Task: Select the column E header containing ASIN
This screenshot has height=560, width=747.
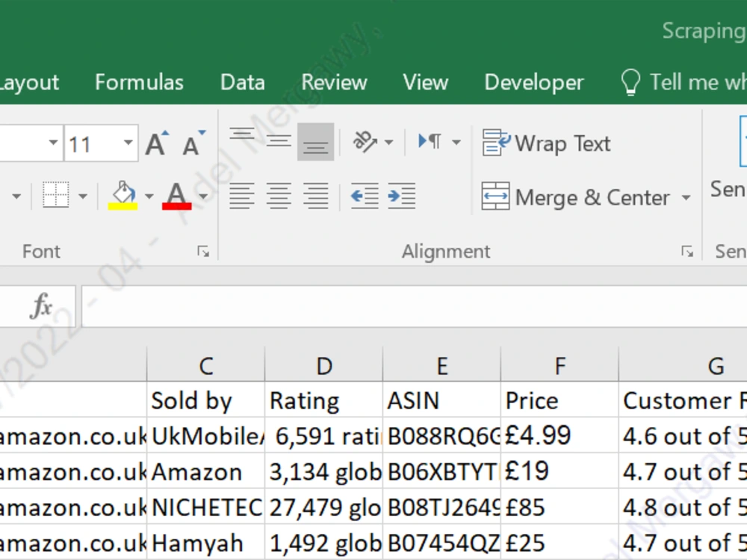Action: (x=441, y=365)
